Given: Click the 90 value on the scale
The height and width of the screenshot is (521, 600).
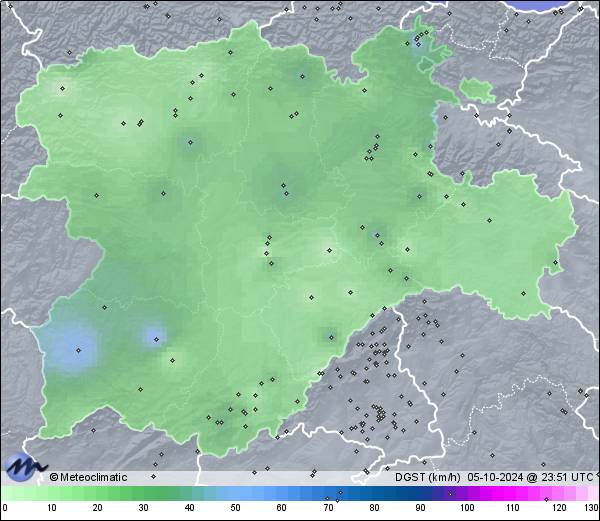Looking at the screenshot, I should (x=420, y=508).
